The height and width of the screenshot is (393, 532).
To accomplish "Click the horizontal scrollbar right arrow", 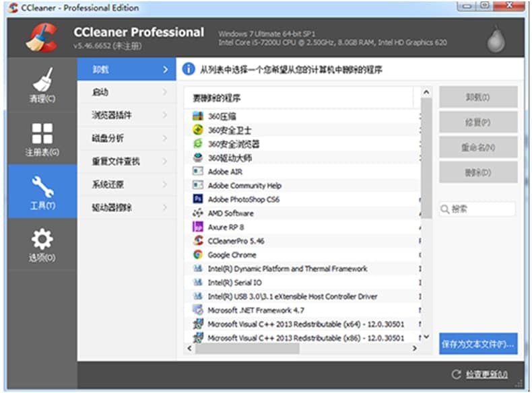I will (x=415, y=348).
